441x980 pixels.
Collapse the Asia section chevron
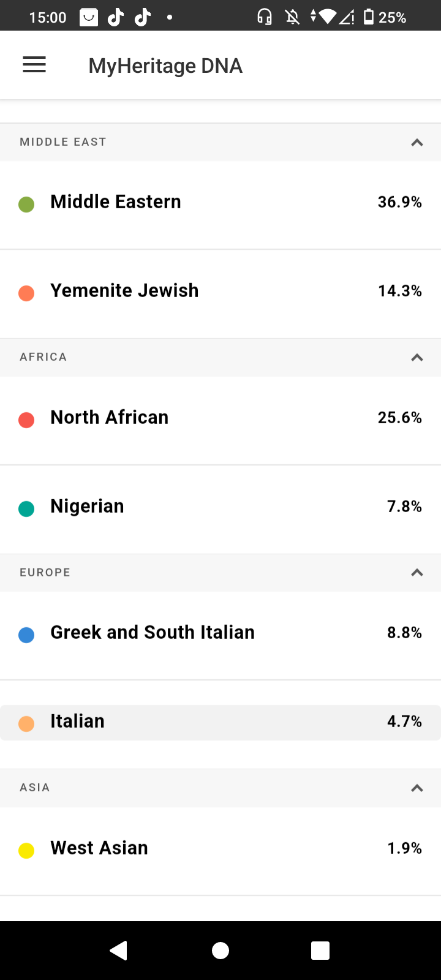[x=417, y=788]
